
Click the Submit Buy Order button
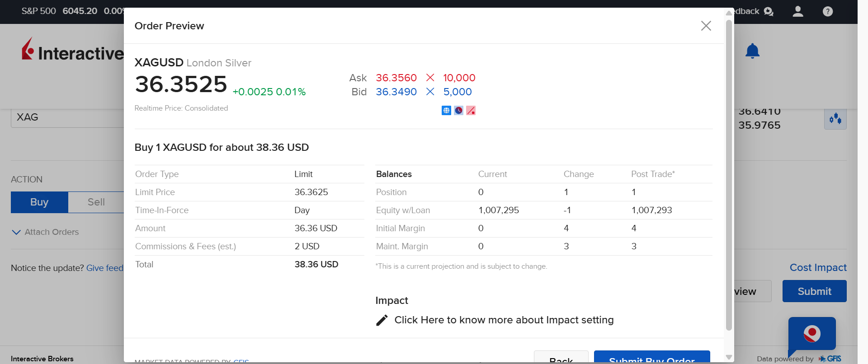coord(652,357)
